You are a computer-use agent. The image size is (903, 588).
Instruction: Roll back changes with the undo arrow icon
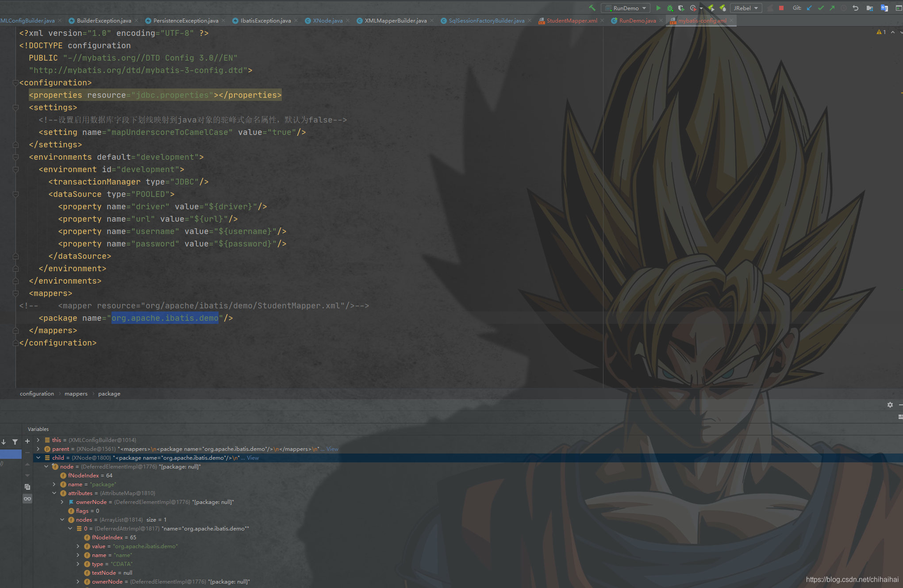pos(855,8)
